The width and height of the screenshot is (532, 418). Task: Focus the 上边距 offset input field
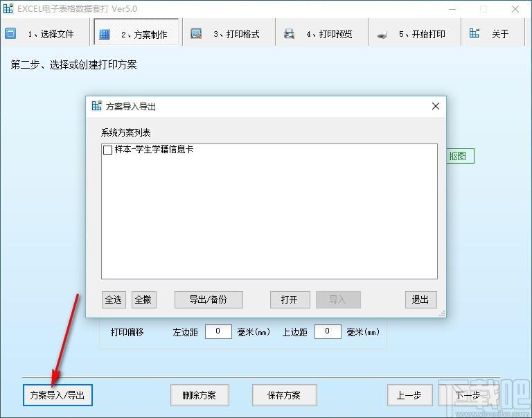point(328,332)
